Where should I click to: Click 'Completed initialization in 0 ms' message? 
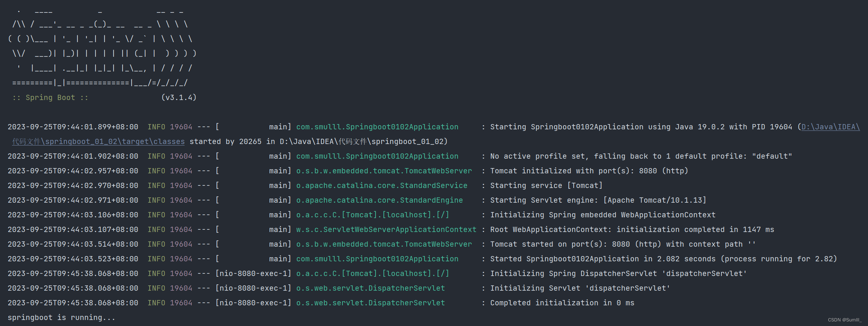coord(562,303)
